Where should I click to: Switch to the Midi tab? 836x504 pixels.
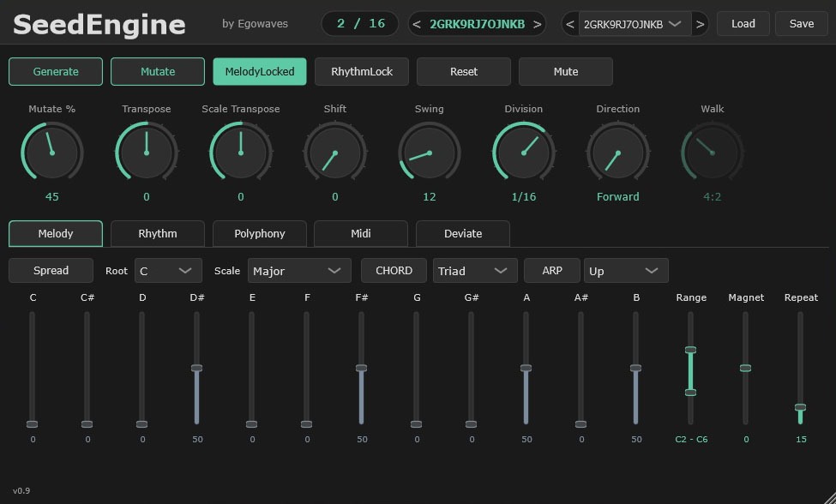coord(361,233)
